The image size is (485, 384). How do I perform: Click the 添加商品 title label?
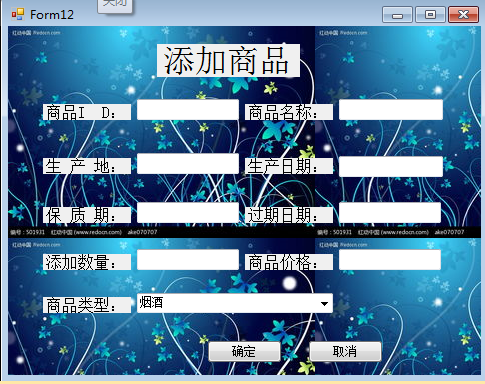pos(228,61)
